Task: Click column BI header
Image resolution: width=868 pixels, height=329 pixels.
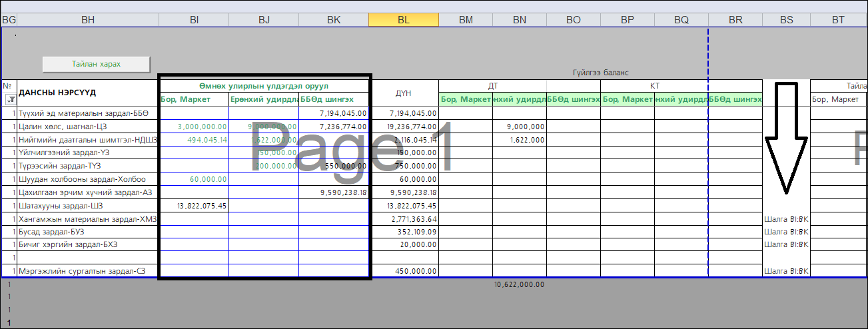Action: point(194,20)
